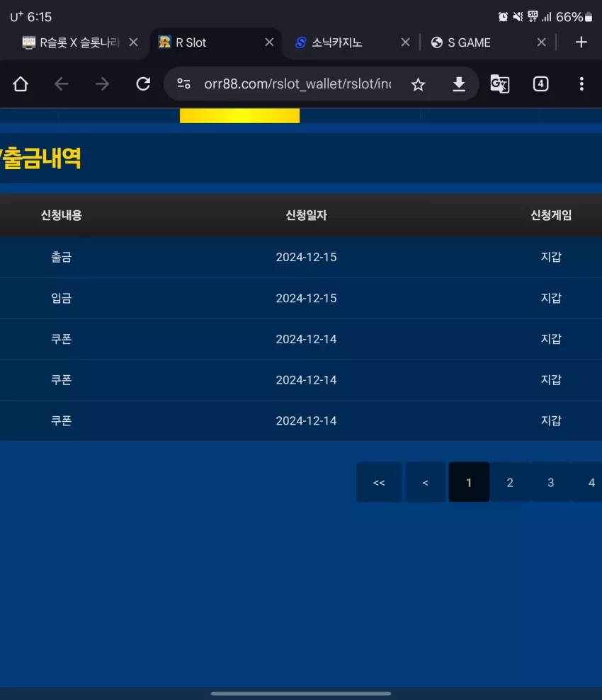
Task: Switch to the R Slot tab
Action: pos(216,42)
